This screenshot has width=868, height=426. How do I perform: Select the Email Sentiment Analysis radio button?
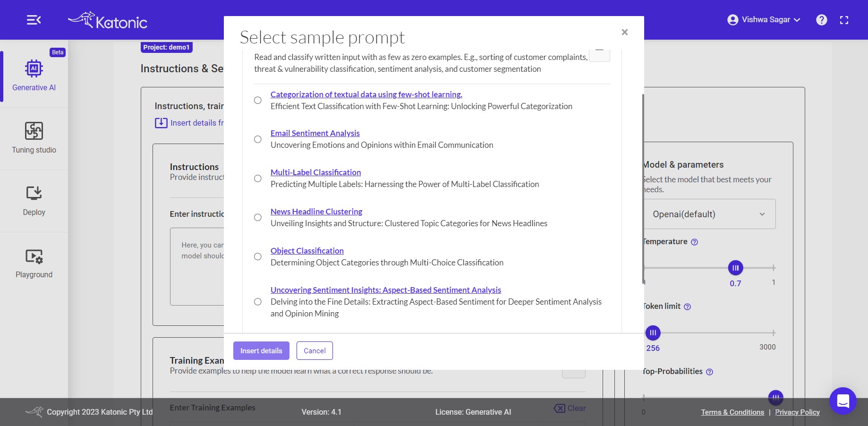pyautogui.click(x=258, y=139)
